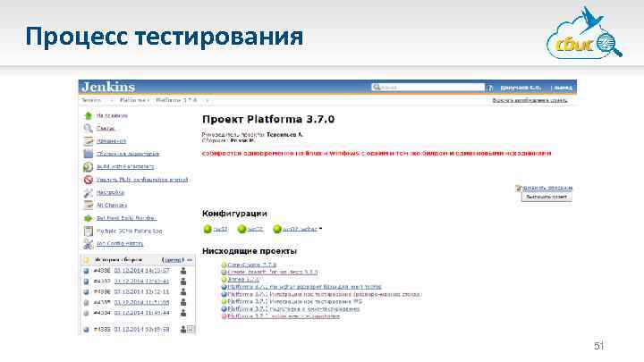
Task: Focus the Jenkins search field
Action: tap(428, 87)
